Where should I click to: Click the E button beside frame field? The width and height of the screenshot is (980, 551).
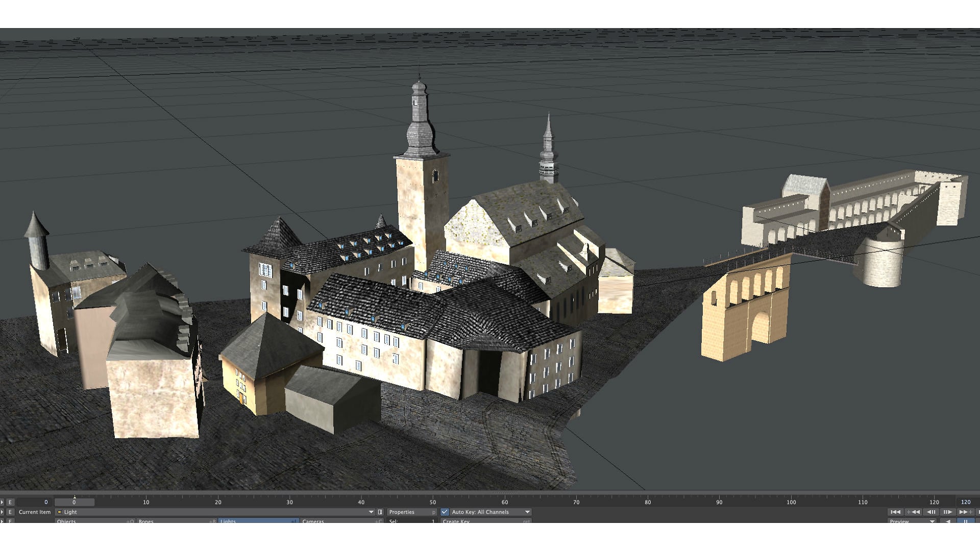pos(10,502)
